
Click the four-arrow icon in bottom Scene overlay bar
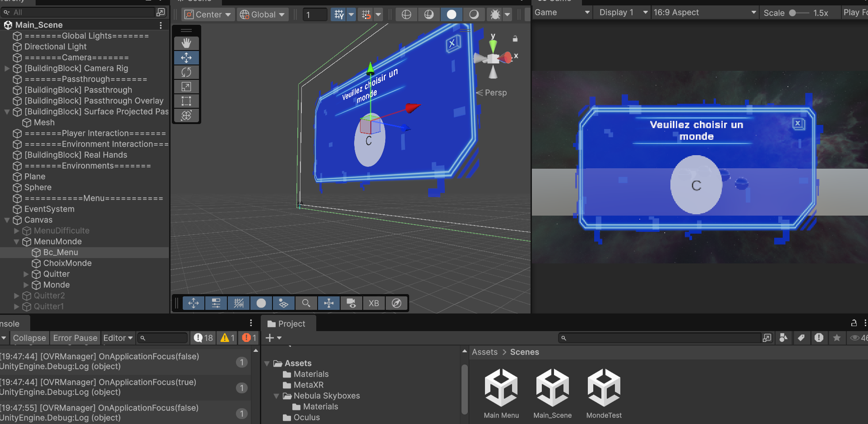[x=194, y=303]
